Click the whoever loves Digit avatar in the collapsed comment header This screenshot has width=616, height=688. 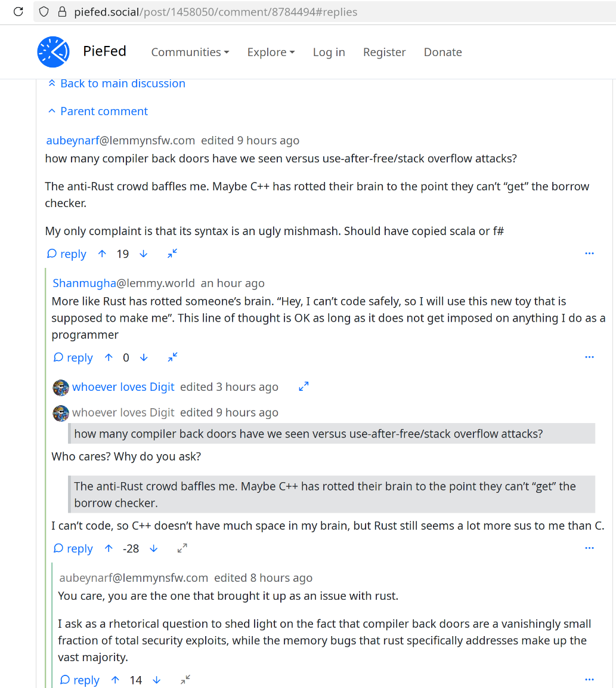click(x=61, y=387)
